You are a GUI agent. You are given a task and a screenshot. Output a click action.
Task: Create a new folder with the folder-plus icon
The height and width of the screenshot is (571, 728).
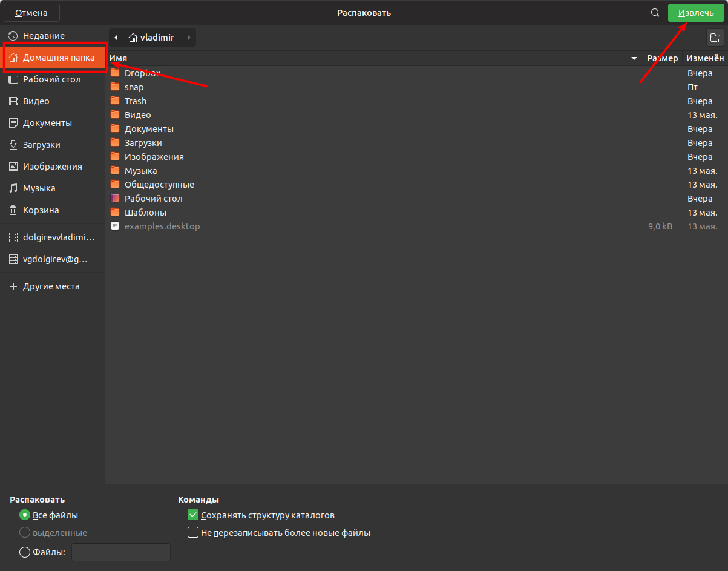715,38
